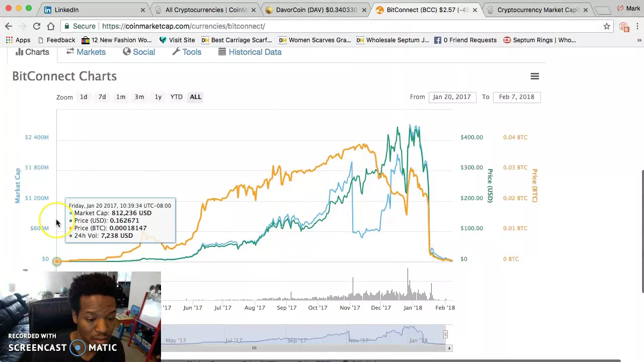This screenshot has width=644, height=362.
Task: Click the Mark profile button
Action: pyautogui.click(x=629, y=8)
